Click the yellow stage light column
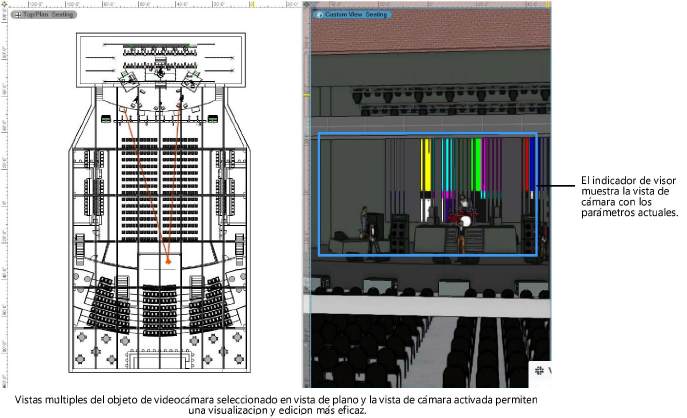The image size is (687, 418). 427,163
